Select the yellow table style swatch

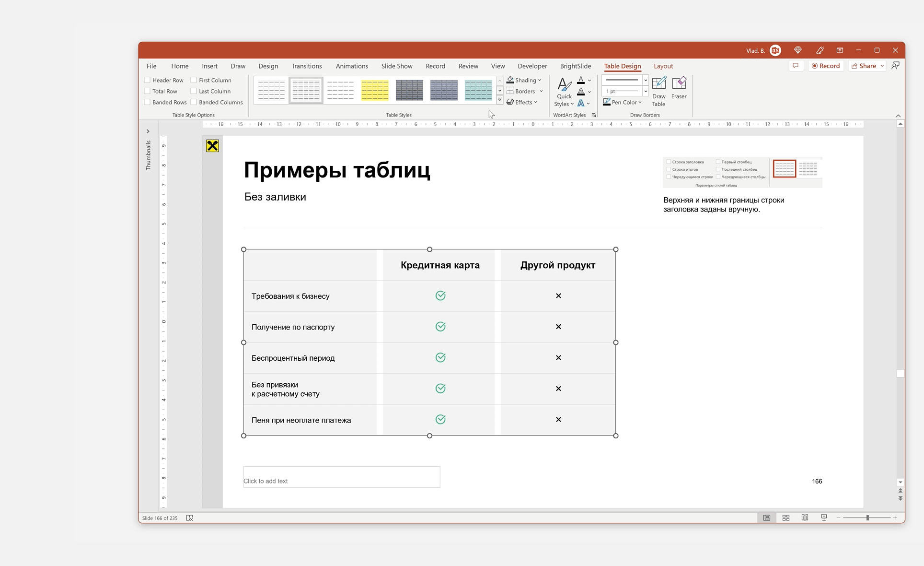point(375,90)
